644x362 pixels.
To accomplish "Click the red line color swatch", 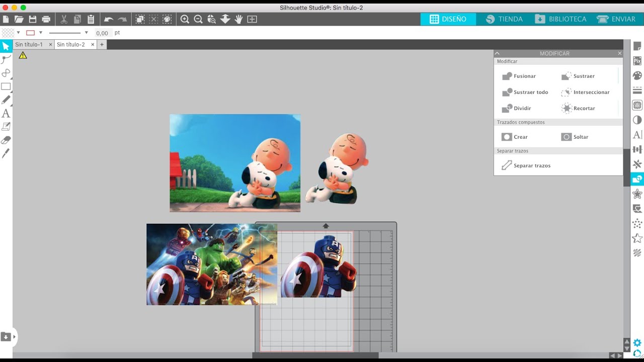I will point(30,33).
